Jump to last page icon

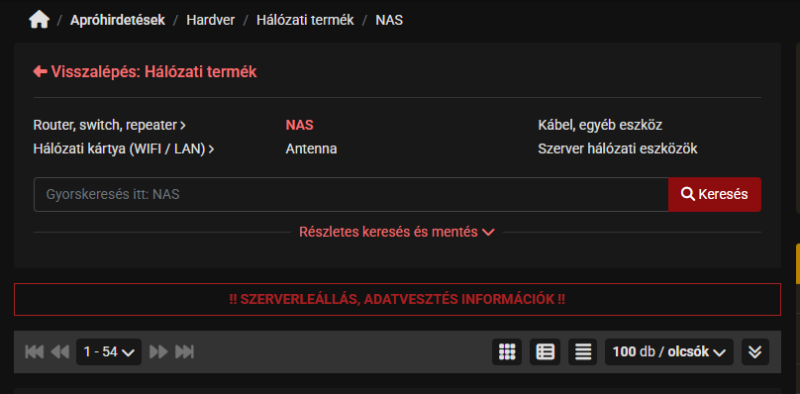click(184, 352)
